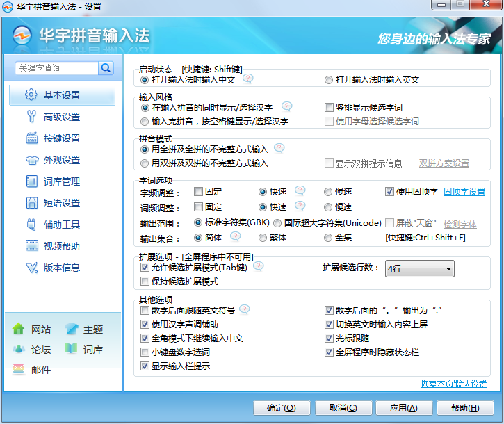Go to 词库管理 sidebar item
Screen dimensions: 504x424
(61, 181)
